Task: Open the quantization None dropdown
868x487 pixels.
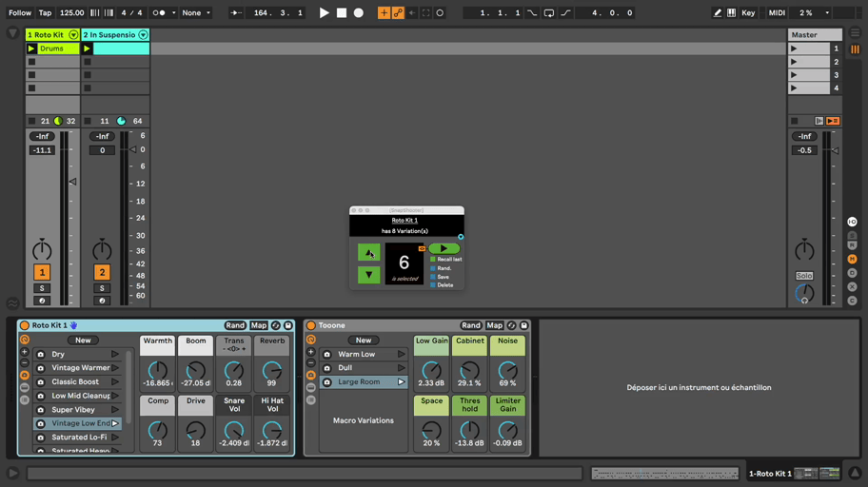Action: [197, 13]
